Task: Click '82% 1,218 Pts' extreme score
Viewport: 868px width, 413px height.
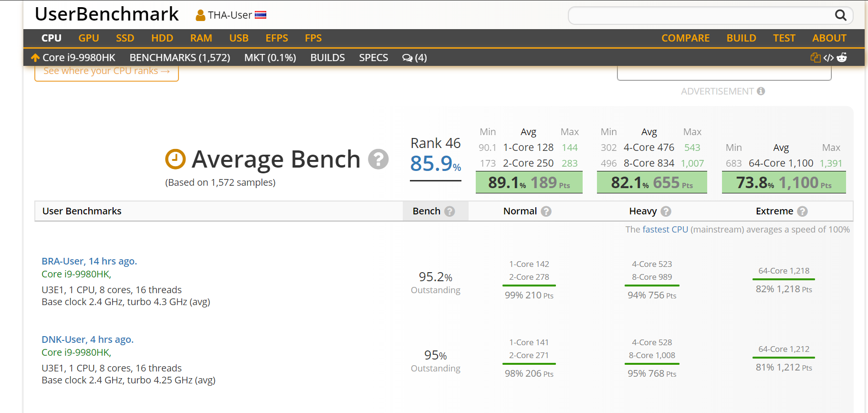Action: pos(784,289)
